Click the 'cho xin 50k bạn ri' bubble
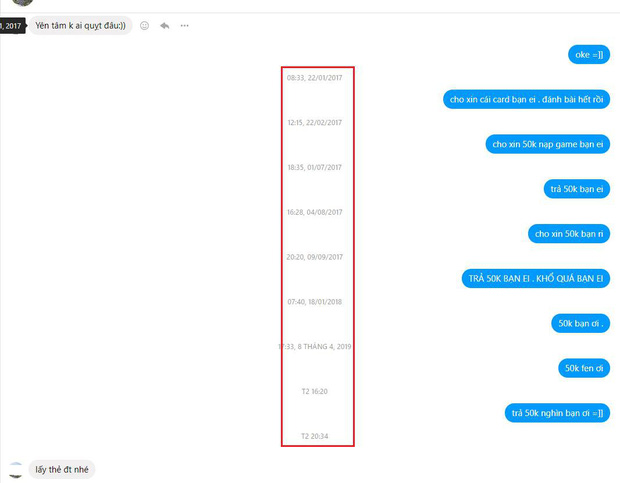Image resolution: width=620 pixels, height=483 pixels. click(x=568, y=233)
